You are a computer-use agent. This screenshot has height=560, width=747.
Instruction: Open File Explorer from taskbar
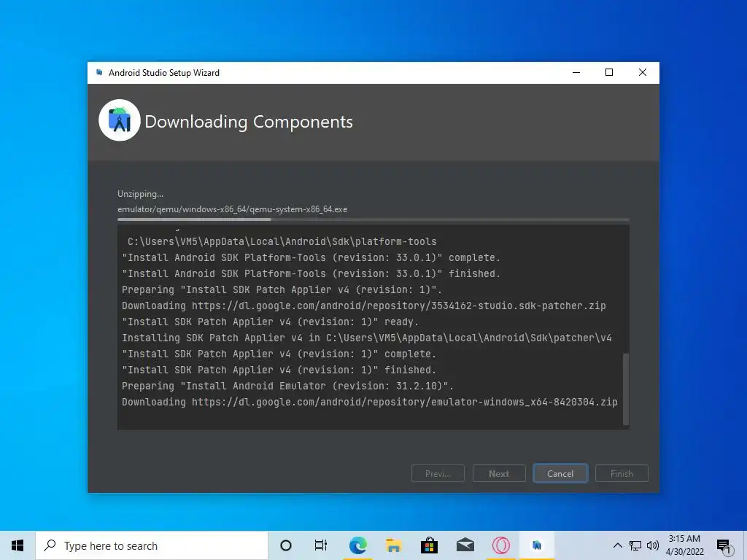[393, 545]
